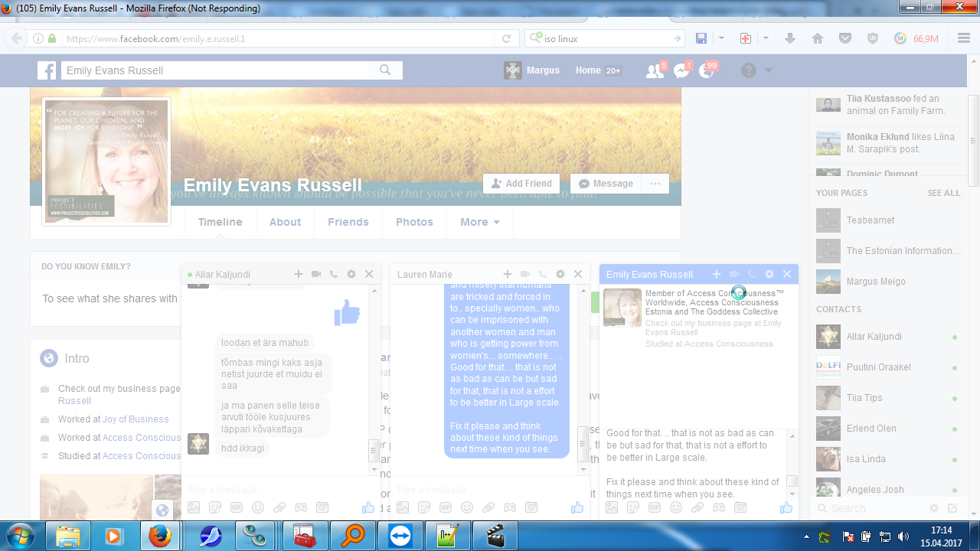Click Emily Evans Russell profile picture

coord(106,161)
